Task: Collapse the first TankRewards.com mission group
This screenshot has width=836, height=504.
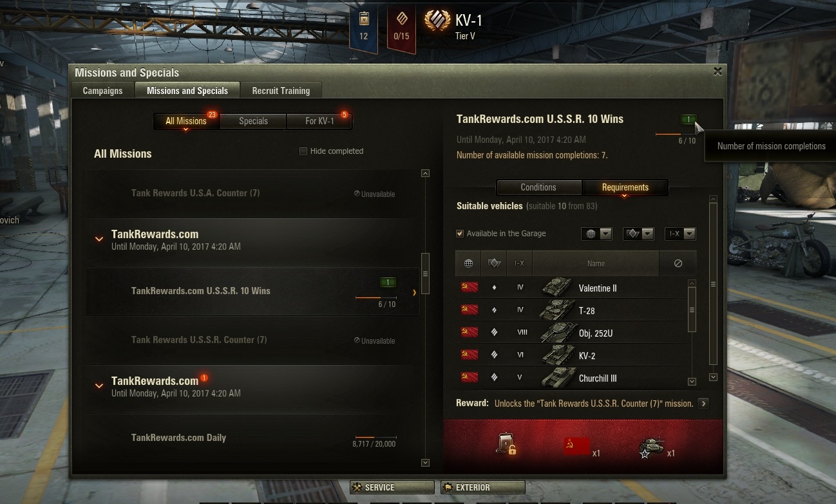Action: click(99, 239)
